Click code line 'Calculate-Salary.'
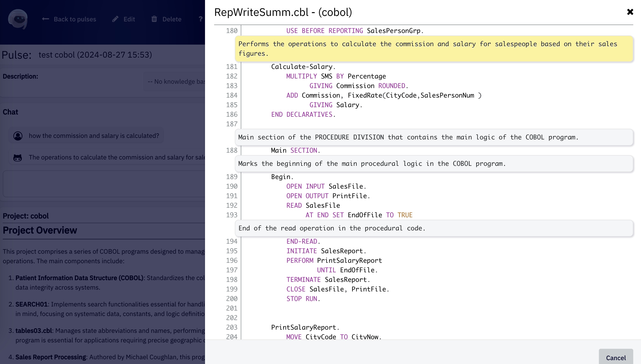The image size is (641, 364). tap(303, 66)
